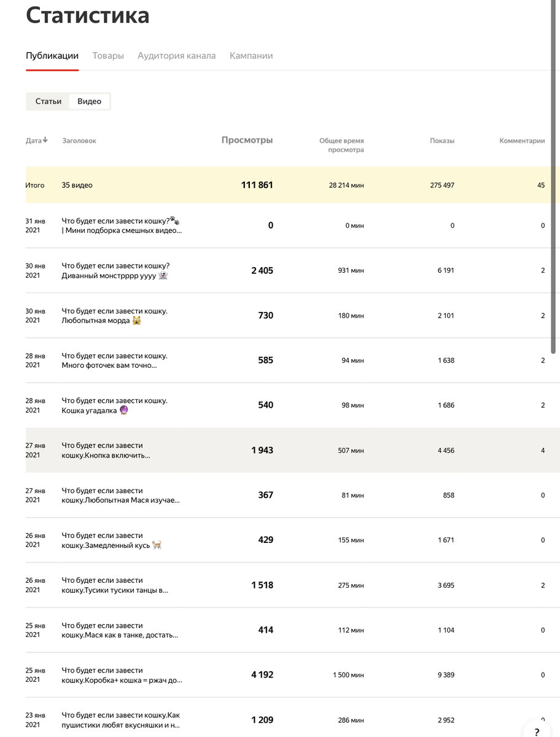
Task: Switch to the Статьи toggle
Action: (x=49, y=101)
